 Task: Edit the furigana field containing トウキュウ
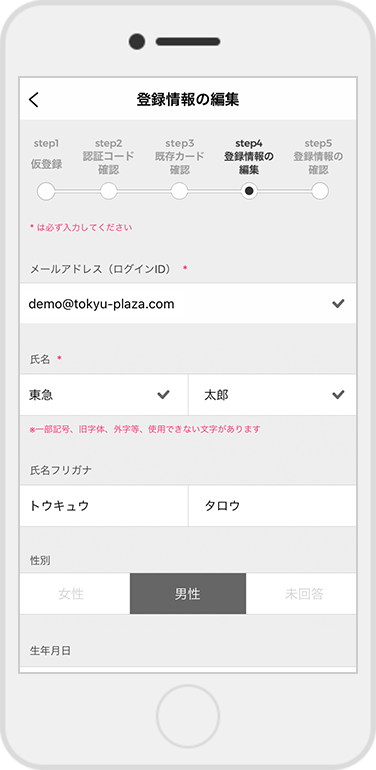[x=104, y=506]
